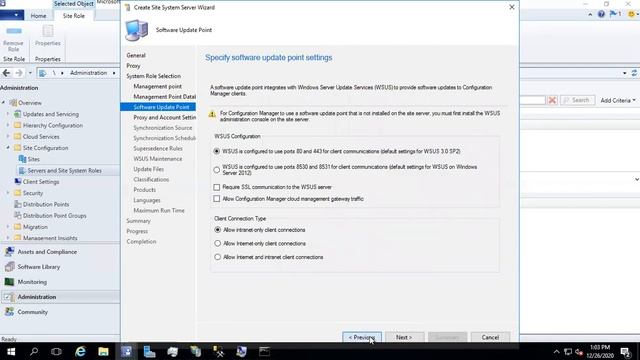Go to Proxy wizard step
This screenshot has height=360, width=640.
click(133, 66)
